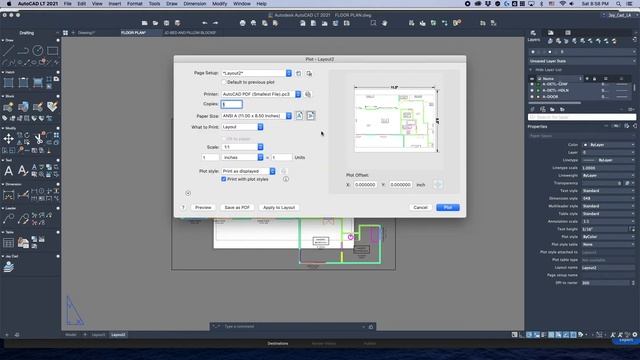This screenshot has height=360, width=640.
Task: Select the Rectangle tool in Draw panel
Action: pyautogui.click(x=53, y=51)
